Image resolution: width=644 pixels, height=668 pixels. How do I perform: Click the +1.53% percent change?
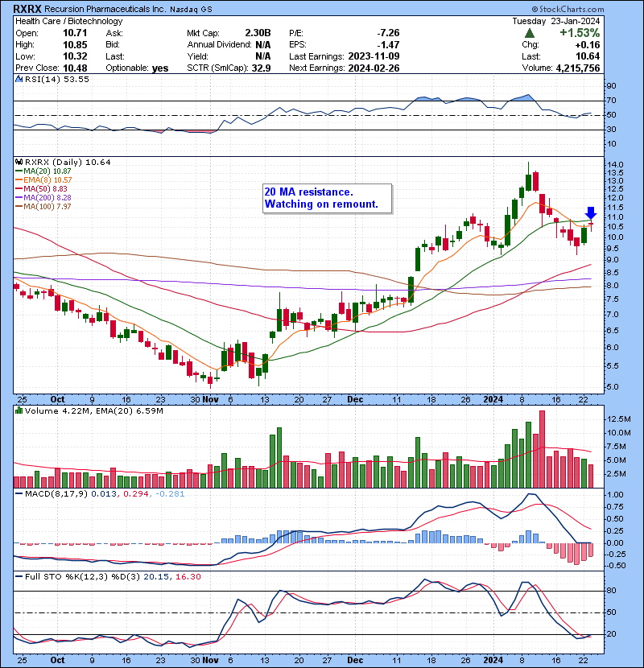click(x=580, y=33)
